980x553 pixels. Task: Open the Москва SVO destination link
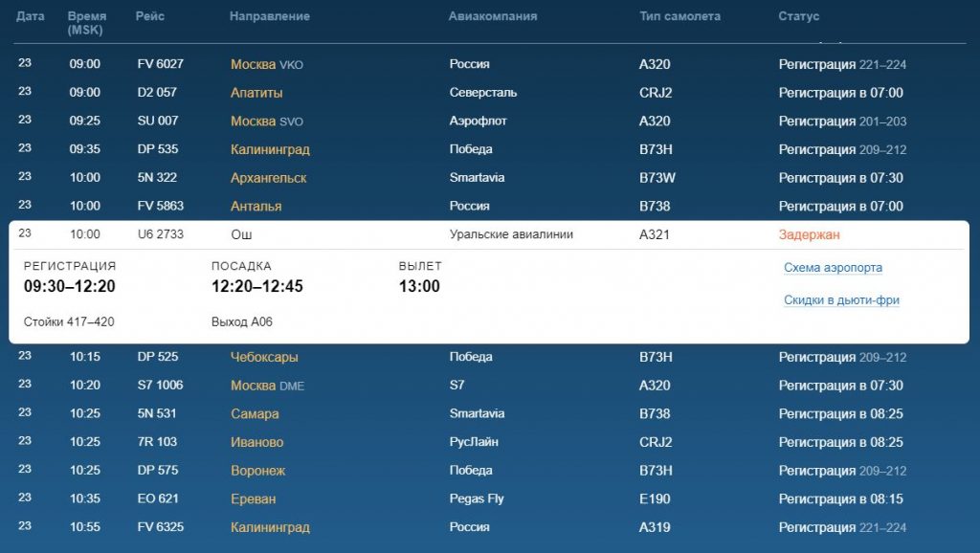click(x=266, y=122)
